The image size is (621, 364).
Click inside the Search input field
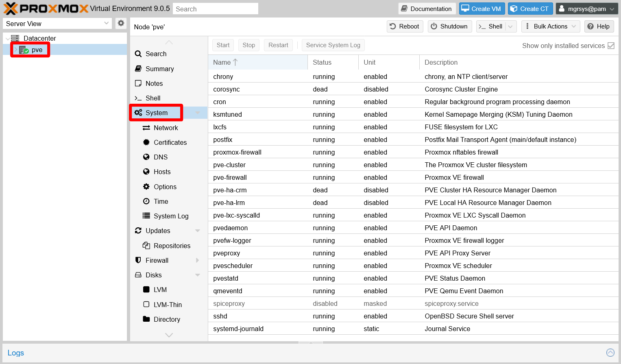[x=215, y=8]
